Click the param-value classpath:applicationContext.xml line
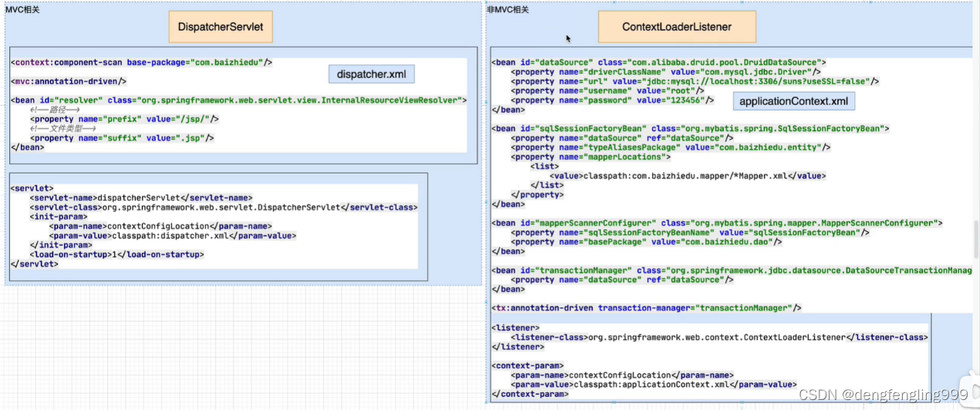Viewport: 980px width, 410px height. click(654, 385)
